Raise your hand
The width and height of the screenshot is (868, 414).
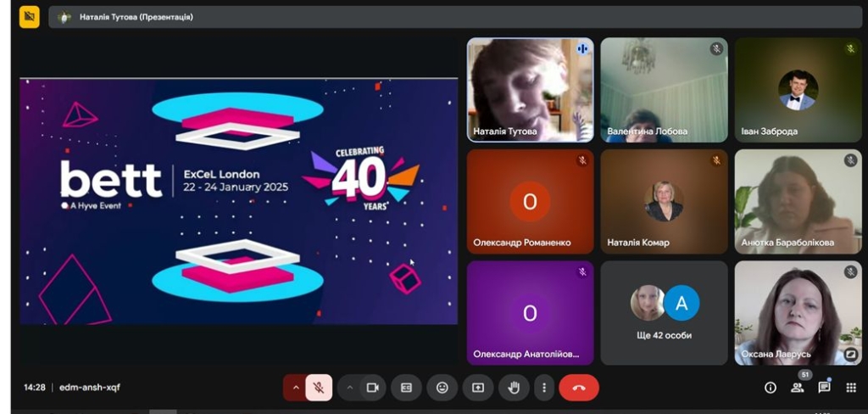tap(514, 388)
